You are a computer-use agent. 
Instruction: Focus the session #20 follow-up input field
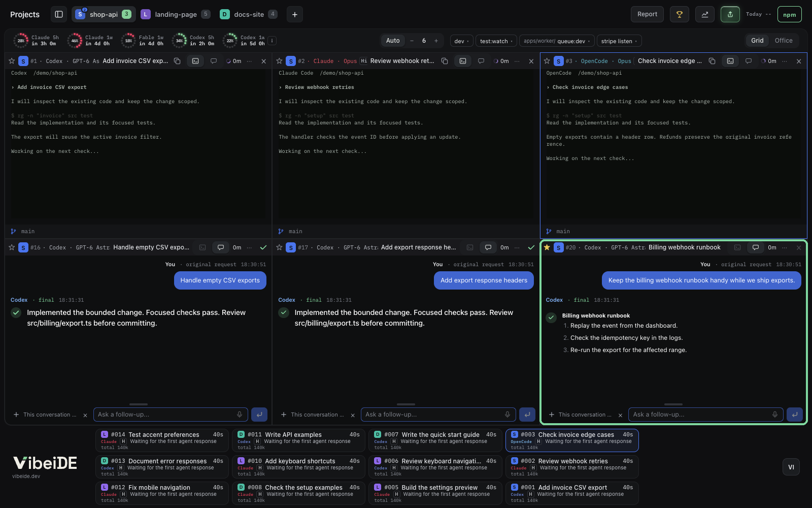[705, 415]
